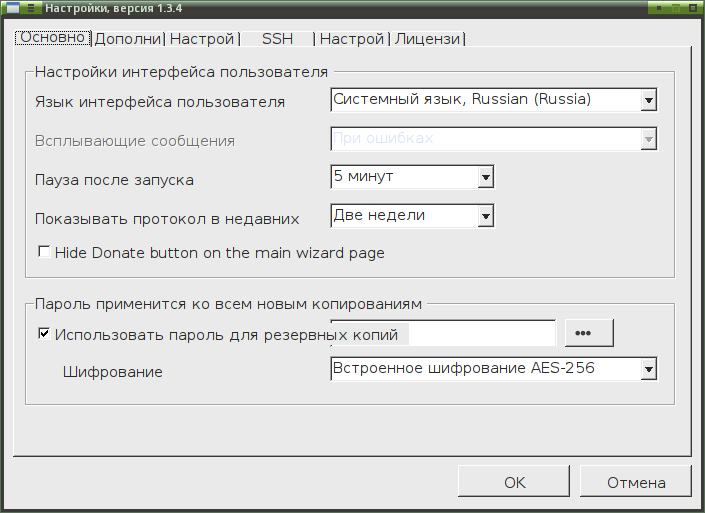Switch to the Основно tab
705x513 pixels.
click(x=53, y=37)
